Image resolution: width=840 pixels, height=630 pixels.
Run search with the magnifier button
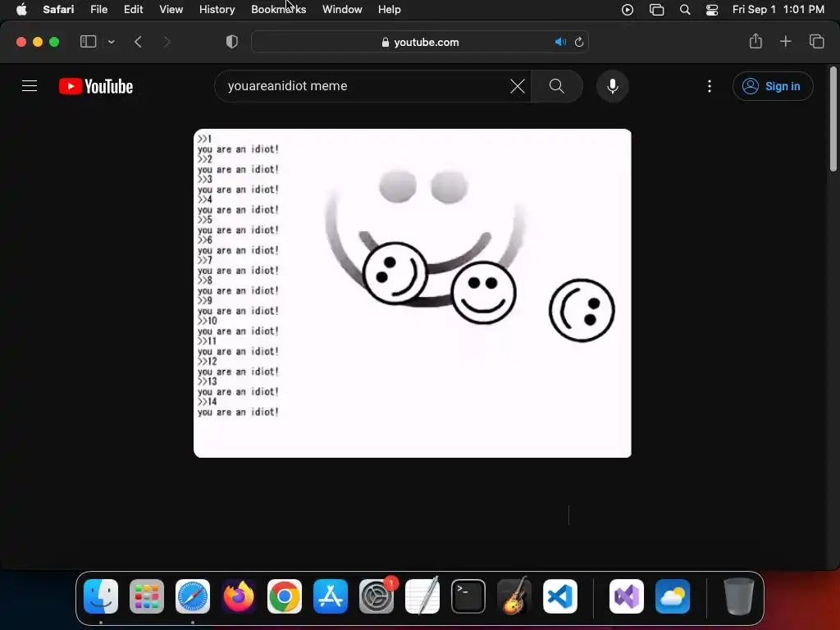[x=557, y=85]
